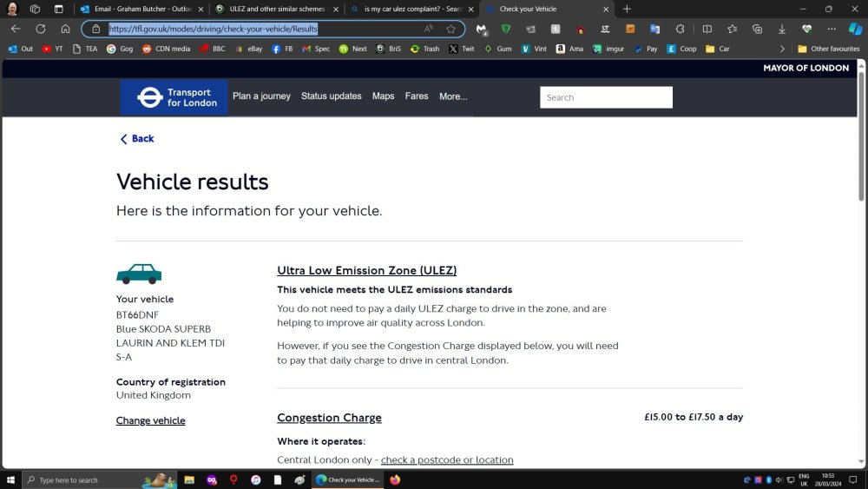Open the Workspaces icon
The image size is (868, 489).
(x=36, y=9)
